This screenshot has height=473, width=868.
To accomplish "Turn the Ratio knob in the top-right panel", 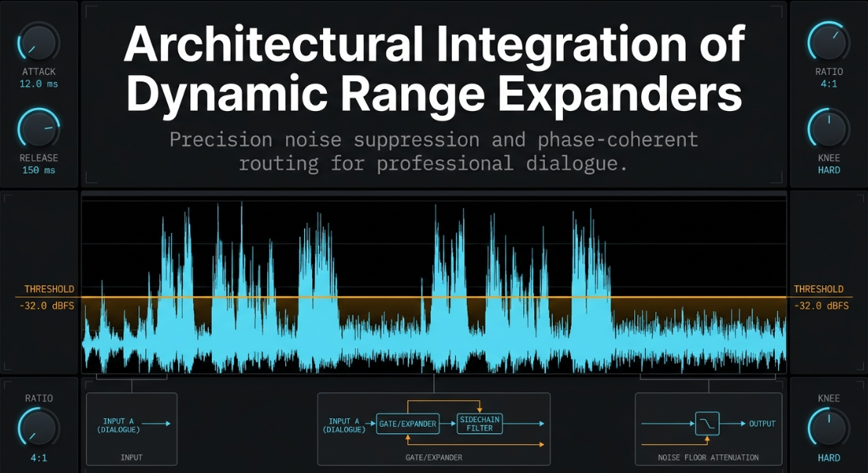I will tap(829, 42).
